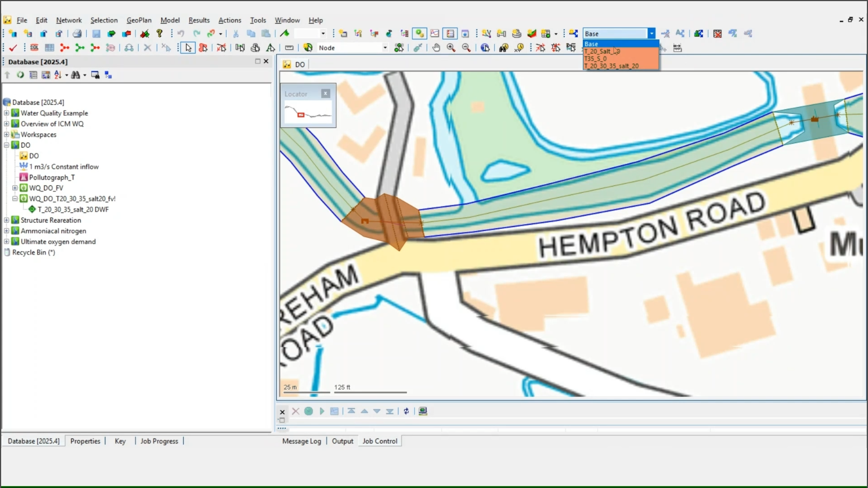868x488 pixels.
Task: Click the Cut scissors icon
Action: [235, 33]
